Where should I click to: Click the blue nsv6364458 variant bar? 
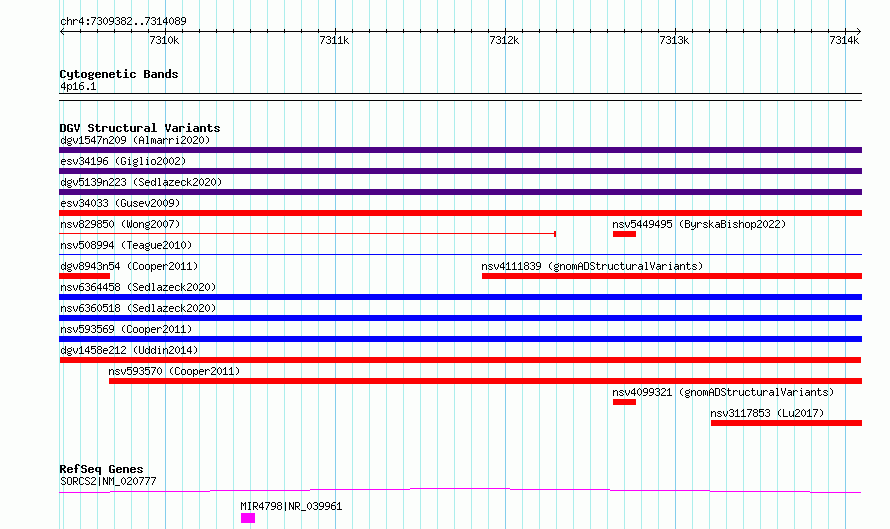[460, 297]
